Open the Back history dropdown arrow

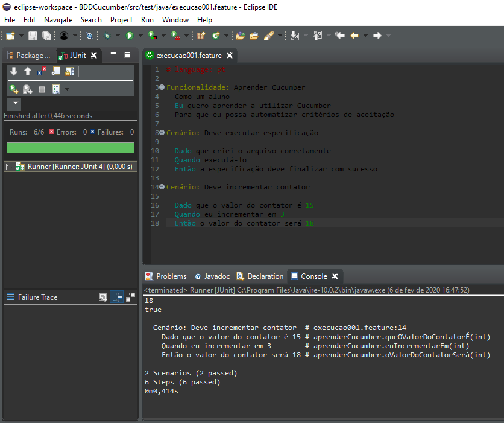tap(365, 36)
